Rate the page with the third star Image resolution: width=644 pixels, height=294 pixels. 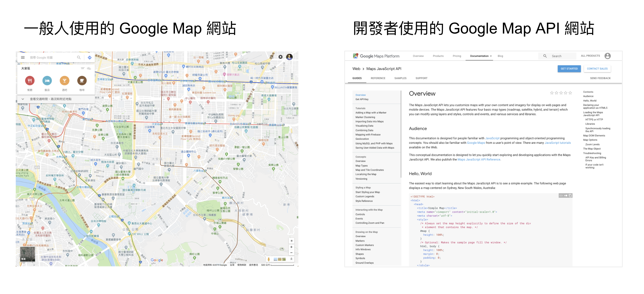point(561,93)
